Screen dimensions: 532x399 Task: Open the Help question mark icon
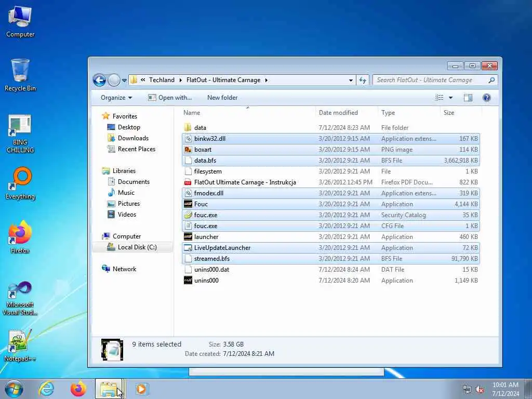point(486,98)
